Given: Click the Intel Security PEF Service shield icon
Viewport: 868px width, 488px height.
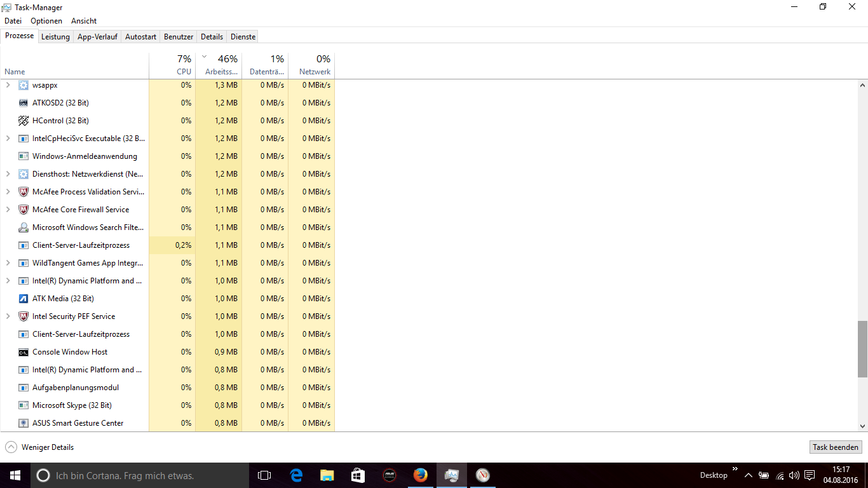Looking at the screenshot, I should click(24, 316).
